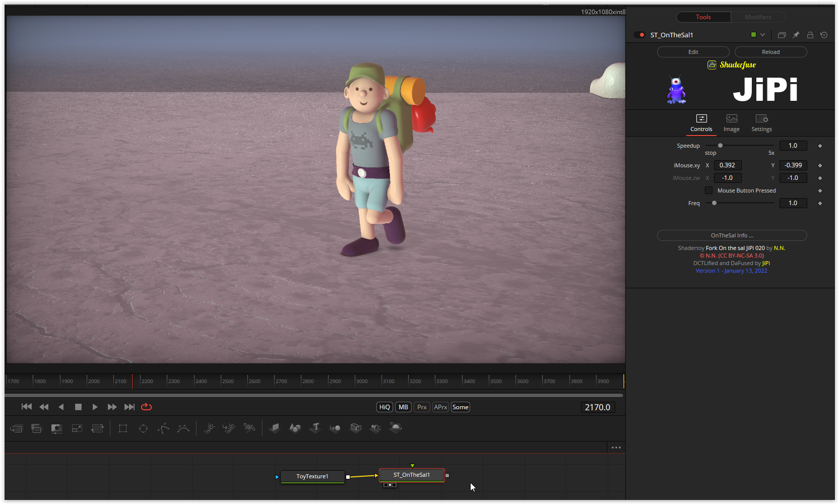This screenshot has width=839, height=504.
Task: Edit the iMouse.xy Y value -0.399
Action: pyautogui.click(x=793, y=165)
